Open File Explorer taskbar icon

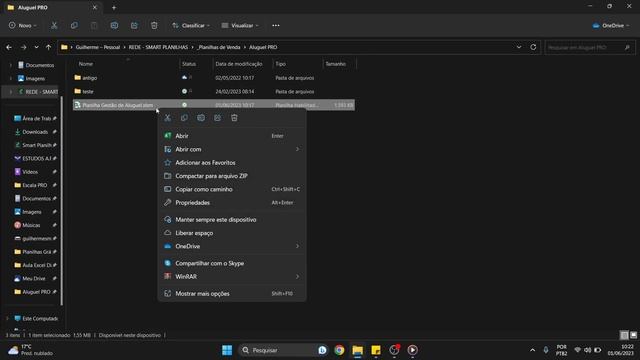pos(358,350)
